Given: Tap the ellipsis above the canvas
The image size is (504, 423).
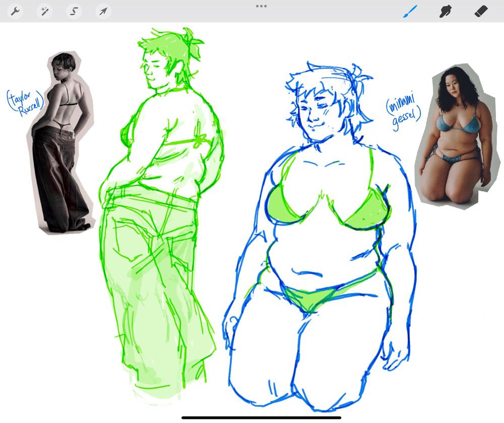Looking at the screenshot, I should point(261,6).
